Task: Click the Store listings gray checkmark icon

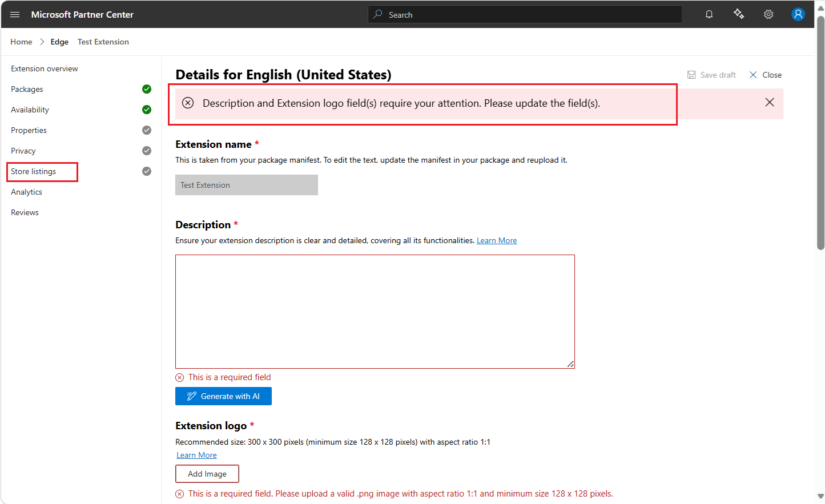Action: click(x=147, y=171)
